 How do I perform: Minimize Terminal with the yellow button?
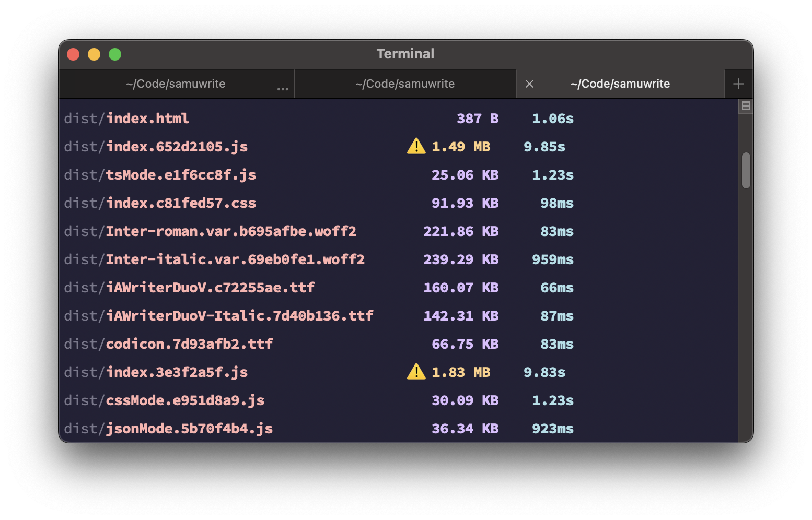94,54
